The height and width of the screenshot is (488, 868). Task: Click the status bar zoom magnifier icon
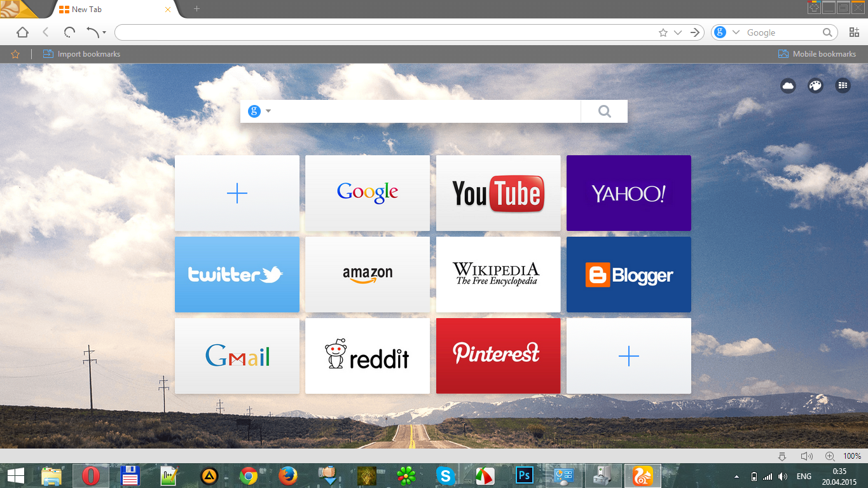830,456
